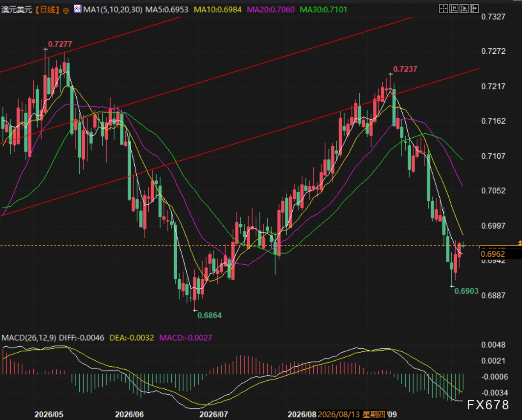The height and width of the screenshot is (420, 522).
Task: Click the current price tag 0.6962
Action: (x=493, y=254)
